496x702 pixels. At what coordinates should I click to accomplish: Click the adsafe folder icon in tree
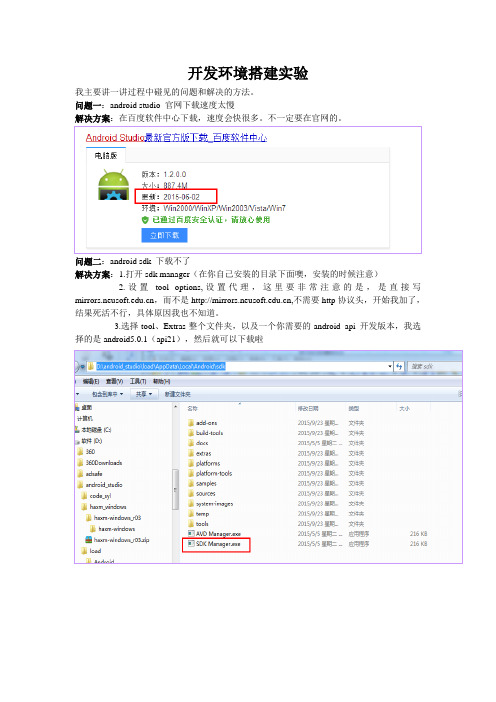click(80, 473)
